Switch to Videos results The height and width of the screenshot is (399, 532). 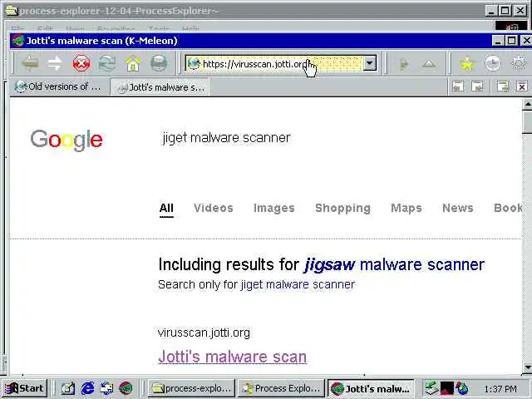(214, 208)
